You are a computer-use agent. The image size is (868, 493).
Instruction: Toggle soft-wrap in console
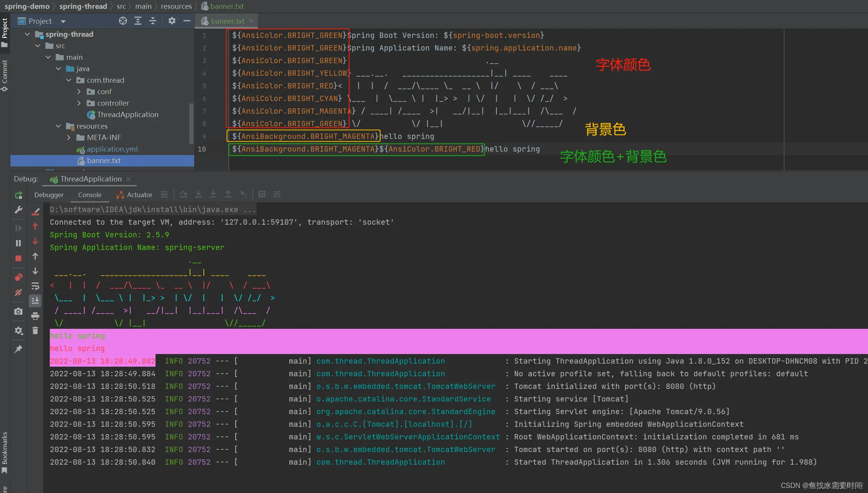point(35,286)
